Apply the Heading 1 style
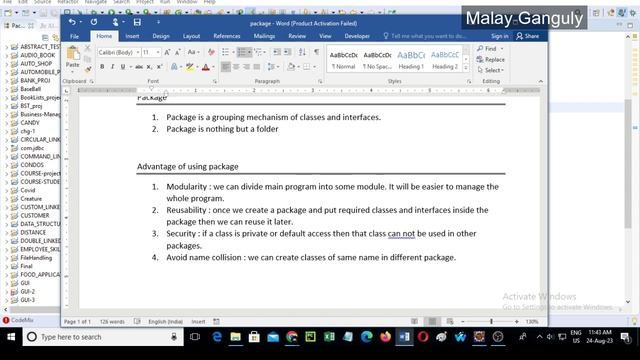 pyautogui.click(x=411, y=60)
